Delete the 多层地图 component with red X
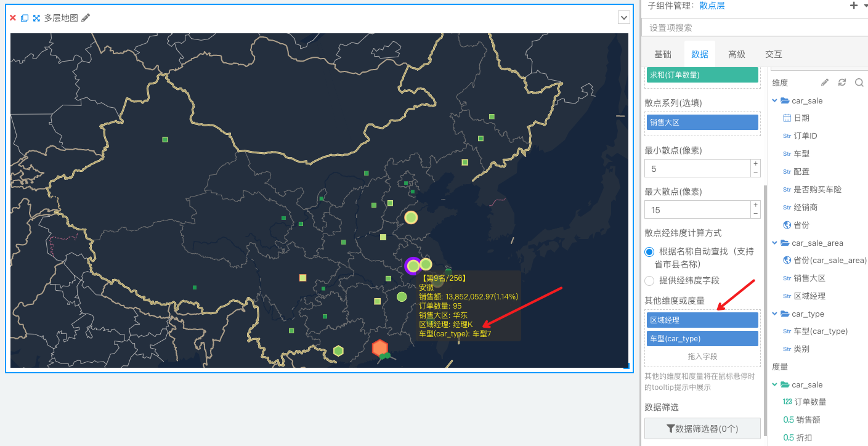 [x=13, y=18]
